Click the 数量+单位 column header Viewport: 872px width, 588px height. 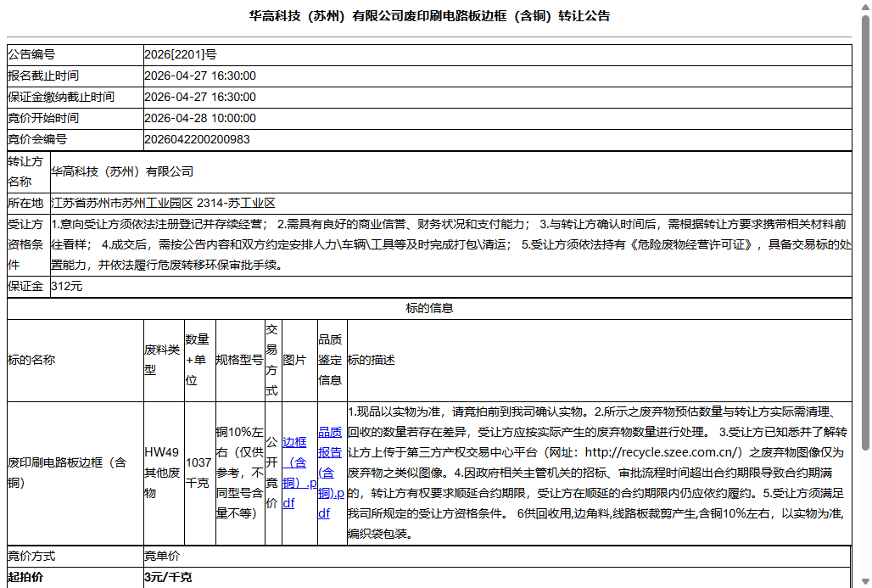click(x=200, y=361)
